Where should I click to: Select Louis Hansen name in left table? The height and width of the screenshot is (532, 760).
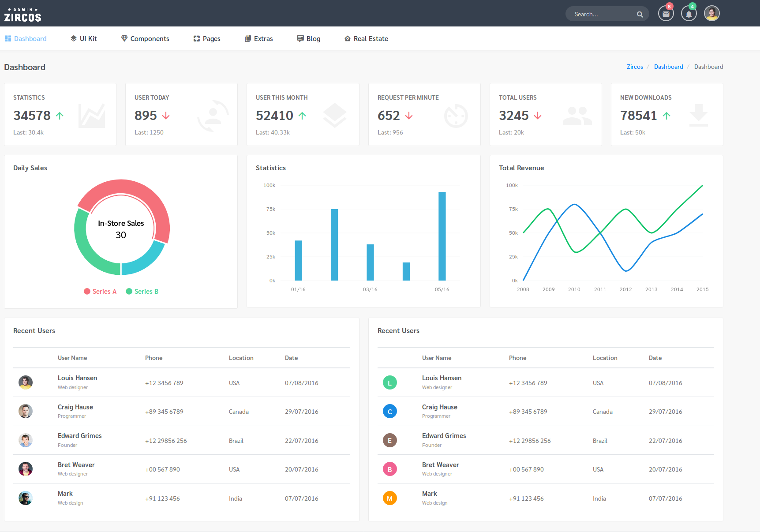pyautogui.click(x=77, y=378)
